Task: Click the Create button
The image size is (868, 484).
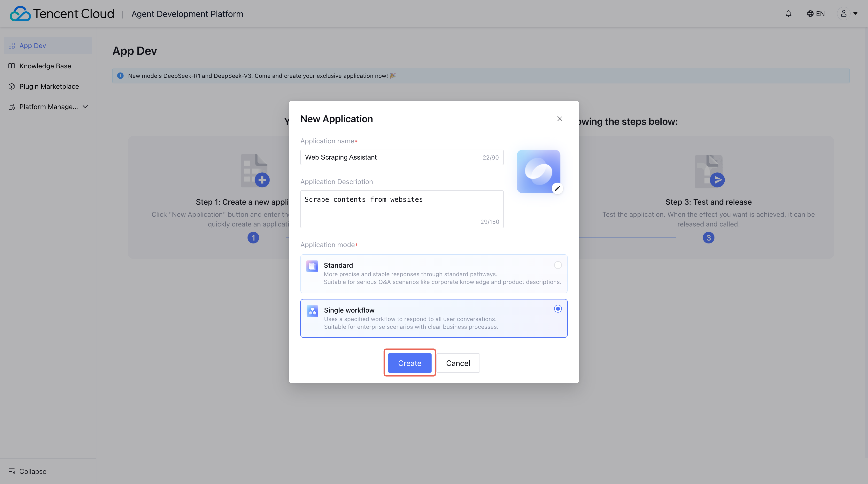Action: (x=409, y=363)
